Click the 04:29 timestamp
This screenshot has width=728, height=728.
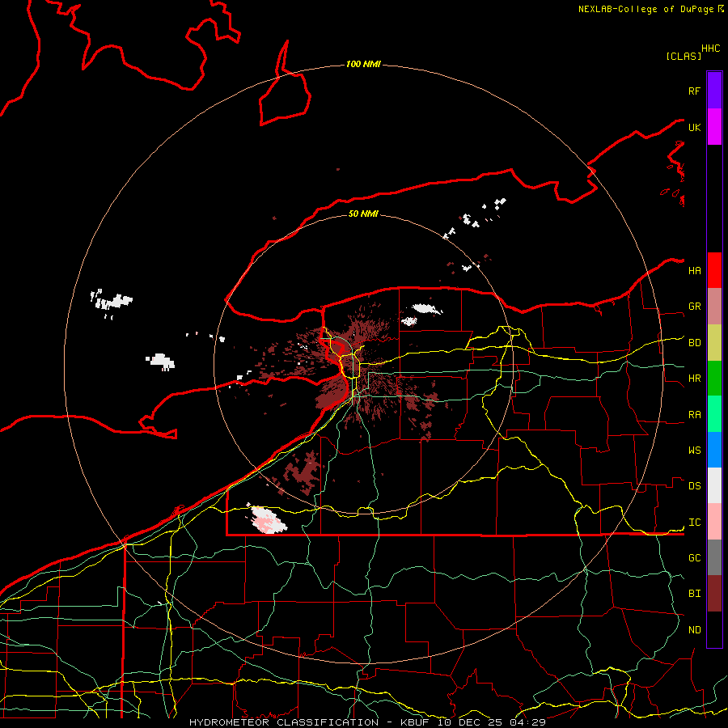[527, 722]
